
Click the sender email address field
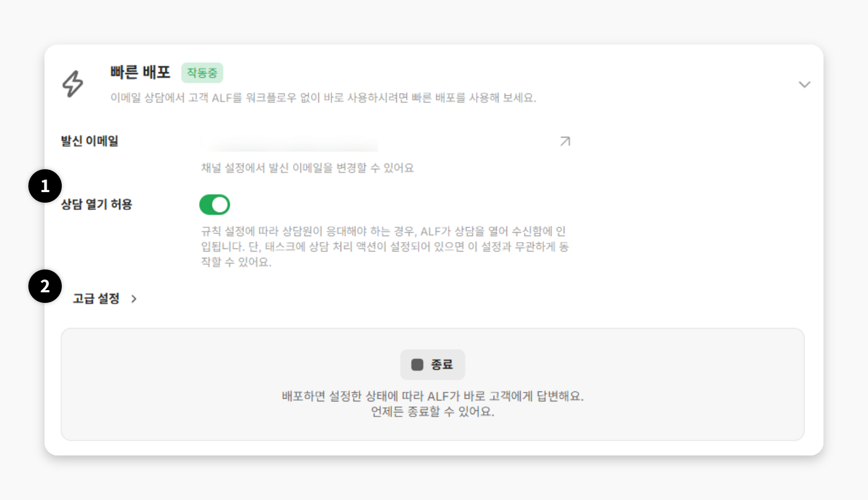[289, 141]
